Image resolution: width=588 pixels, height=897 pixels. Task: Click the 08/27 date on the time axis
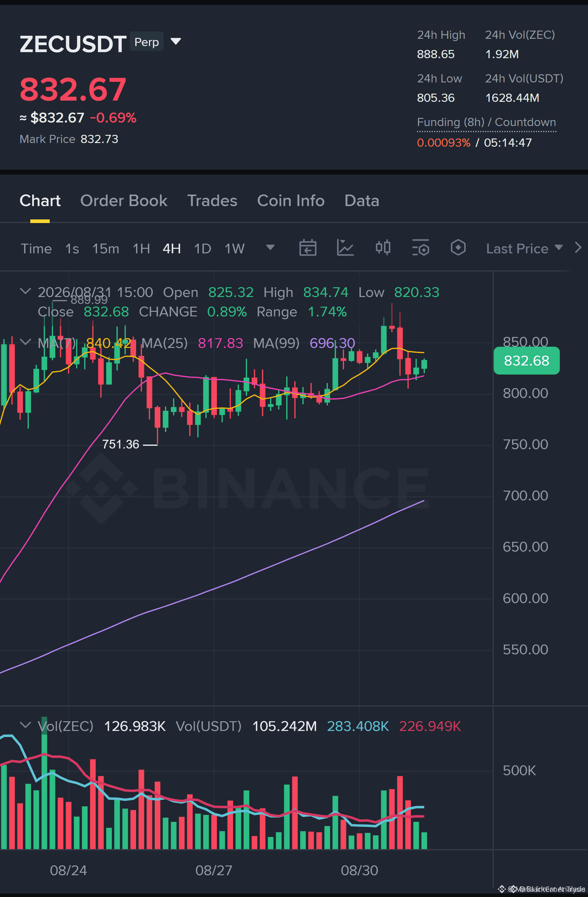(x=214, y=871)
